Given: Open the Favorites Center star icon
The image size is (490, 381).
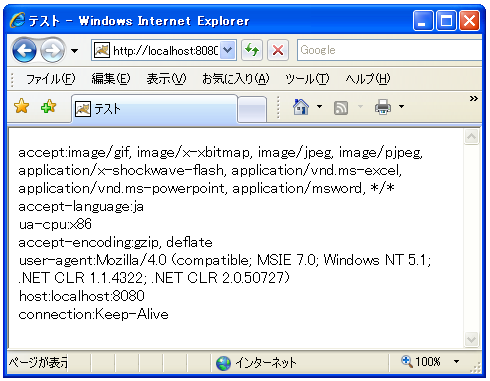Looking at the screenshot, I should [x=22, y=106].
